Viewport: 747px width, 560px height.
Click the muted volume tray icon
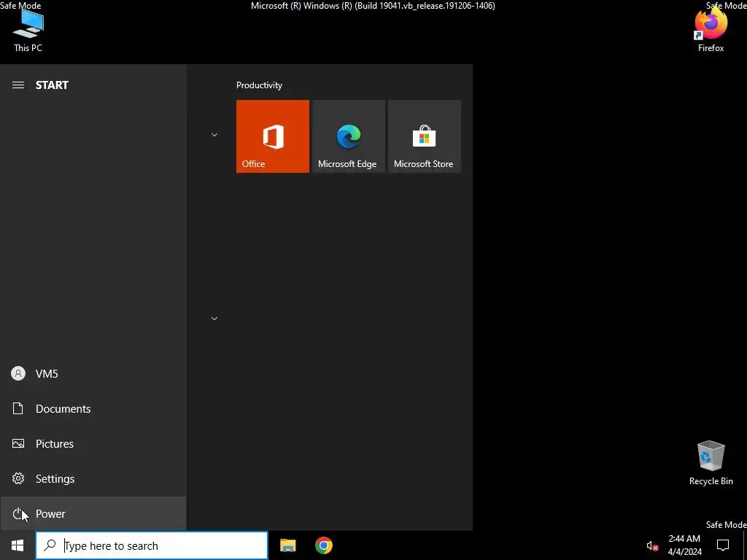pyautogui.click(x=651, y=545)
